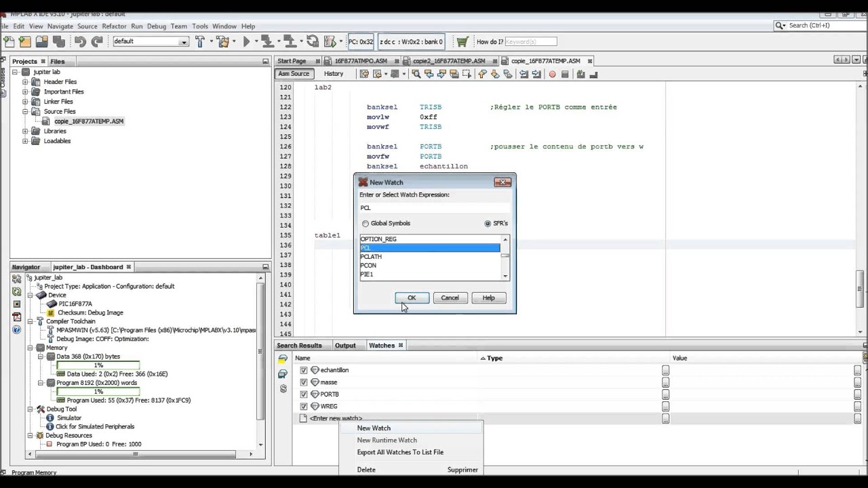This screenshot has width=868, height=488.
Task: Switch to the Output tab
Action: tap(345, 346)
